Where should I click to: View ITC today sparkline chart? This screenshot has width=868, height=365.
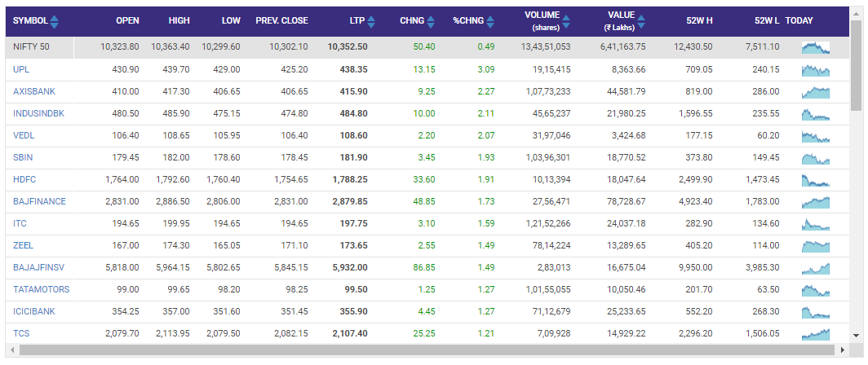[816, 225]
